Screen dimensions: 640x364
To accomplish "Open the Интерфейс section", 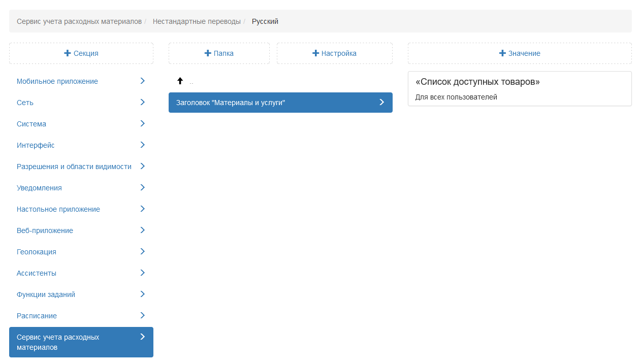I will [x=36, y=145].
